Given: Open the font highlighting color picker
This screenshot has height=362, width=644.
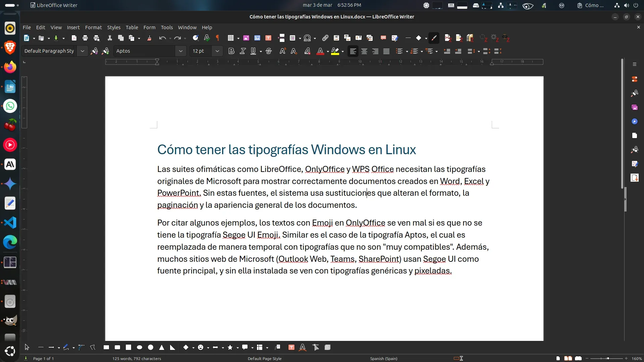Looking at the screenshot, I should click(342, 51).
